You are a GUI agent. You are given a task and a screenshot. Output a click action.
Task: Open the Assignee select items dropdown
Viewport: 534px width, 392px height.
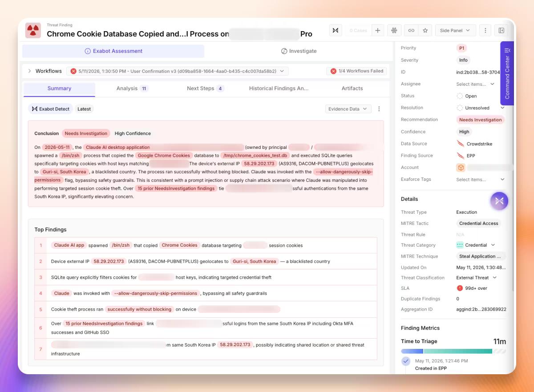tap(475, 84)
